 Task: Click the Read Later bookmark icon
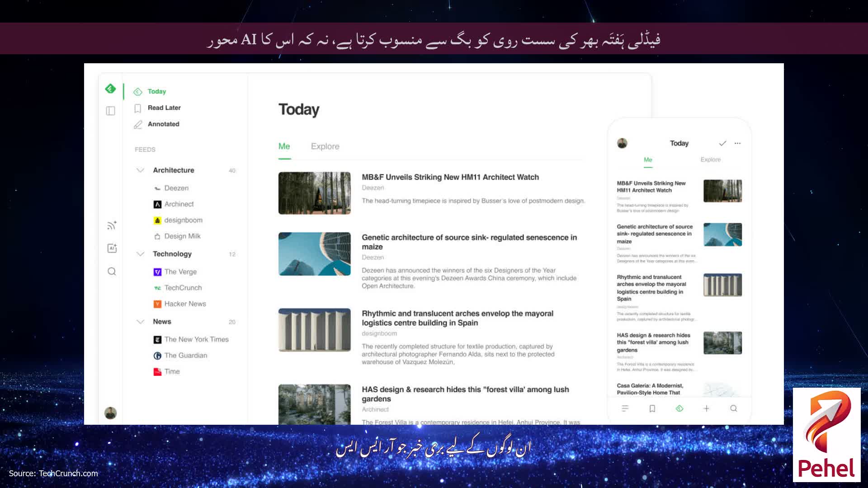(138, 108)
